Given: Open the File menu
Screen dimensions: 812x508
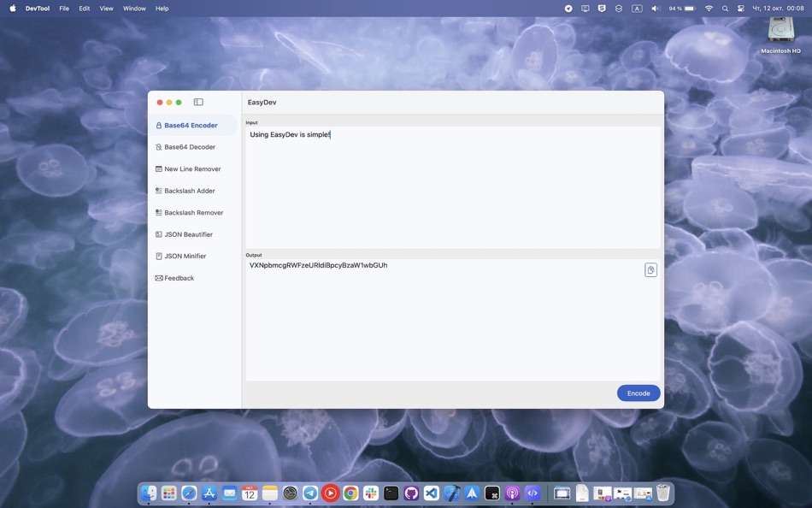Looking at the screenshot, I should pos(64,9).
